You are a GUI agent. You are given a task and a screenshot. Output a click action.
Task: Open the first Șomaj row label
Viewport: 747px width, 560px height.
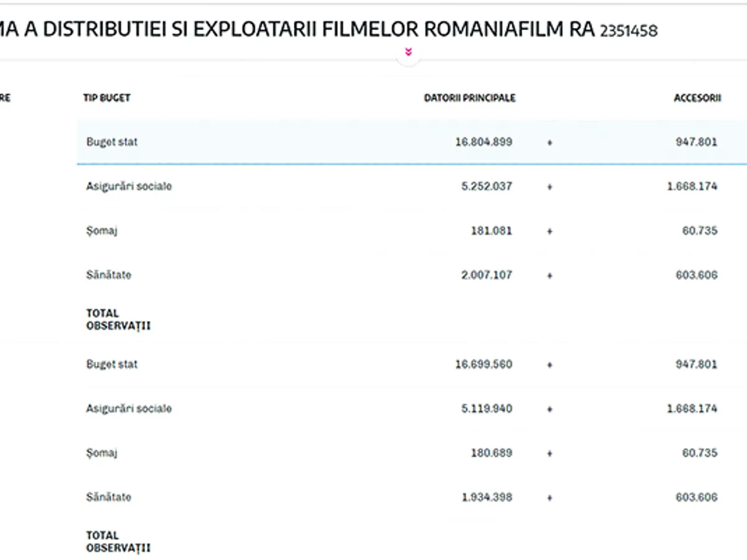point(102,231)
